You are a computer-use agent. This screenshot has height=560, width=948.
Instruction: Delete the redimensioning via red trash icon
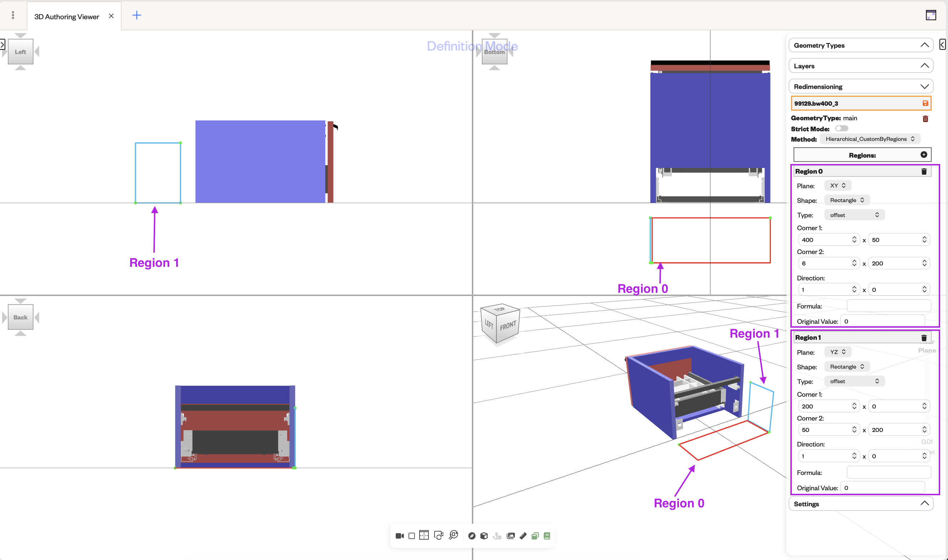point(925,119)
